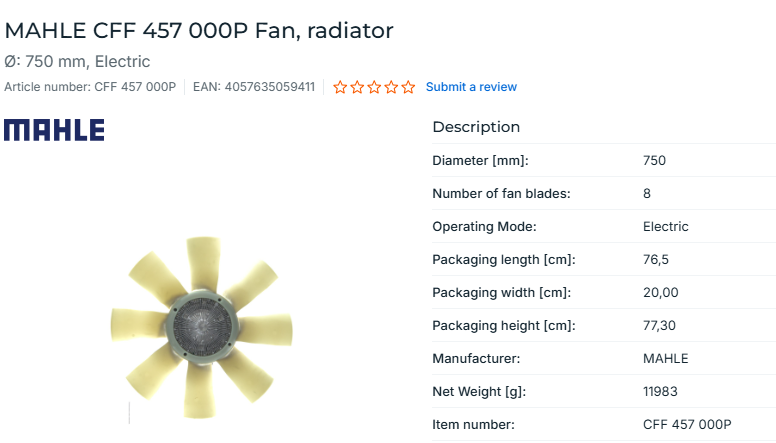Rate four stars using the fourth star
Viewport: 776px width, 443px height.
(x=391, y=87)
